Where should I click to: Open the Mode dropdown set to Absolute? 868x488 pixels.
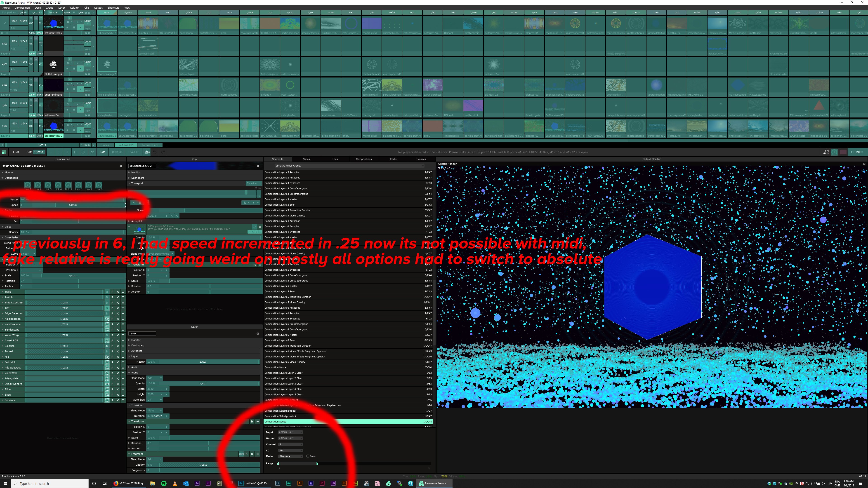pos(290,456)
